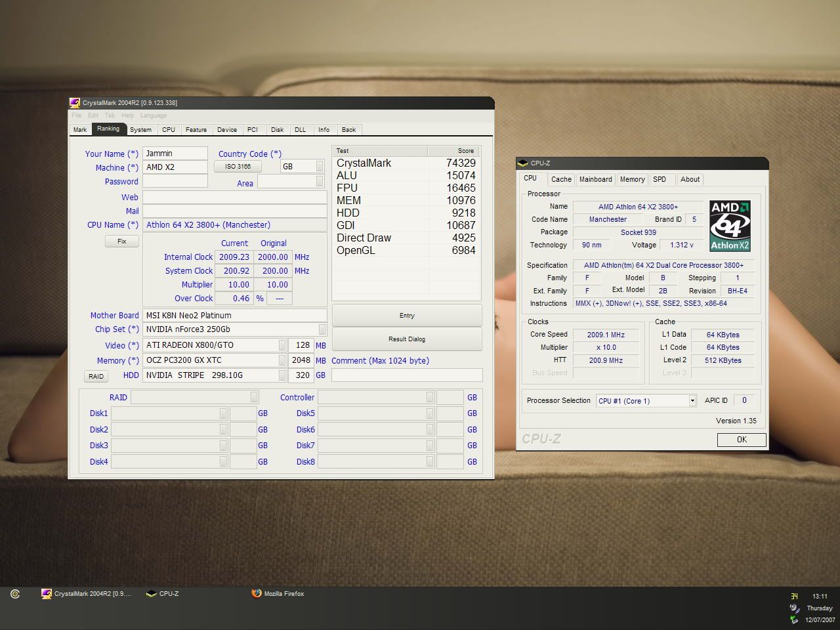Click the CrystalMark title bar icon
The image size is (840, 630).
point(75,102)
